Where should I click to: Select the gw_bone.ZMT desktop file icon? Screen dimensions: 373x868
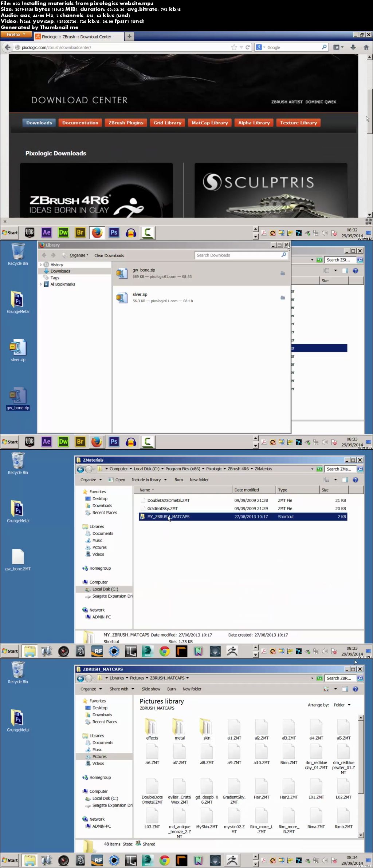(x=18, y=560)
